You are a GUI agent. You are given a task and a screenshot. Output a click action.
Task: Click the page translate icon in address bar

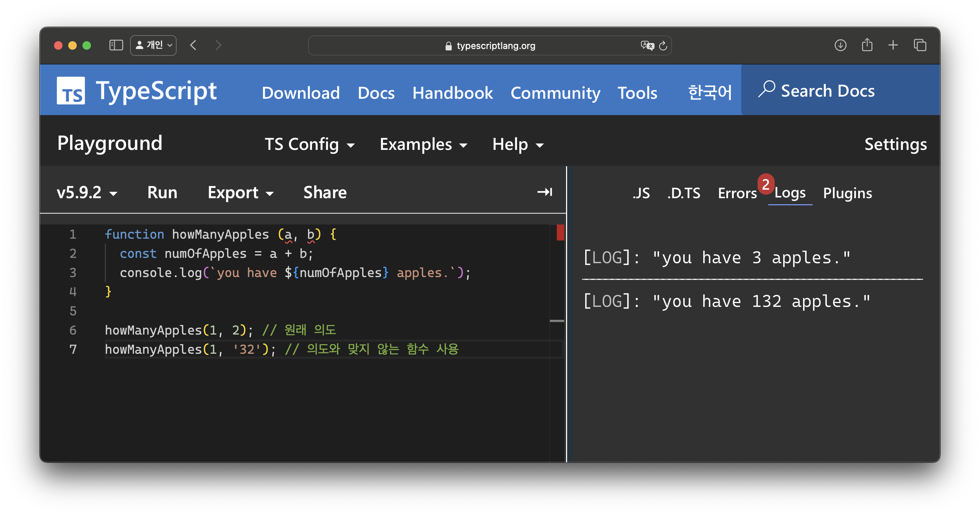coord(647,46)
